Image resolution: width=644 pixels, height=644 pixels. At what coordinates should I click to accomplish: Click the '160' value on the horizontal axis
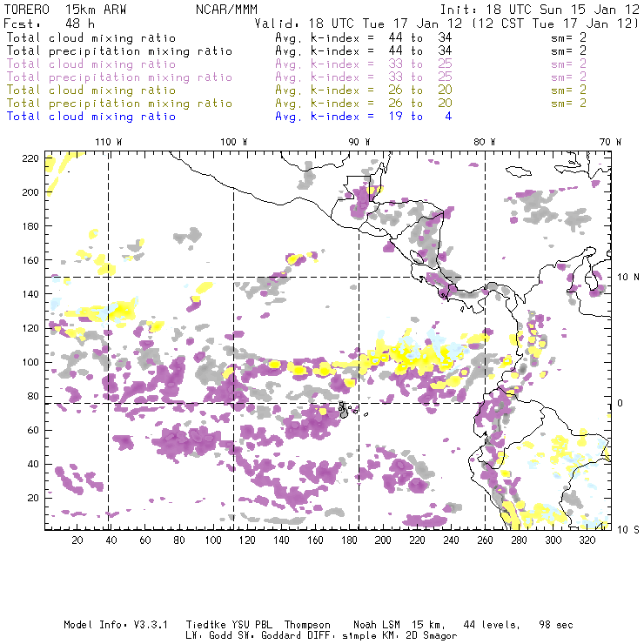pos(315,540)
